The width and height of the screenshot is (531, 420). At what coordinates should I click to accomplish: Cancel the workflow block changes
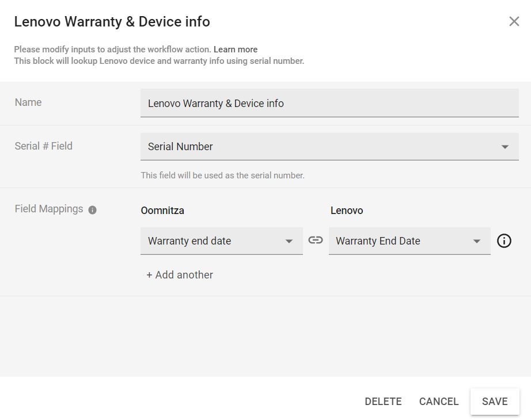pos(439,402)
